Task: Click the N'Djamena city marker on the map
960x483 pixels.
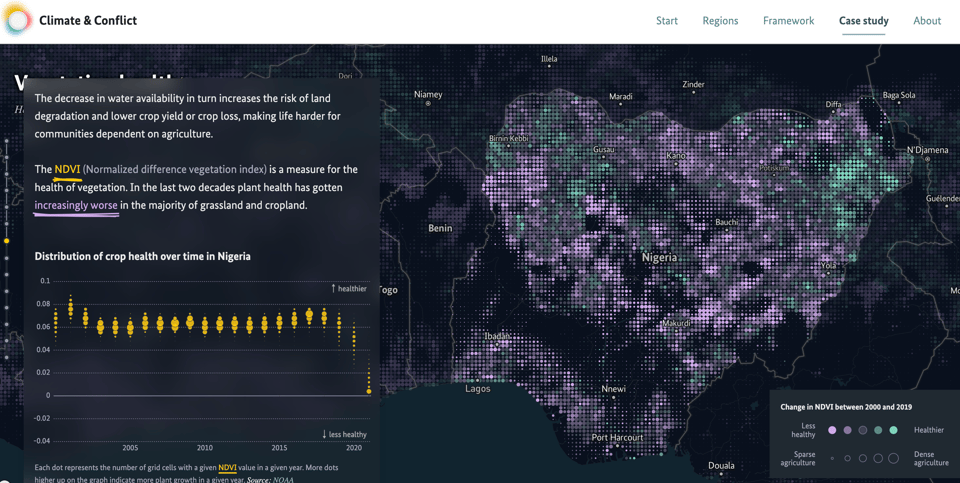Action: [x=927, y=160]
